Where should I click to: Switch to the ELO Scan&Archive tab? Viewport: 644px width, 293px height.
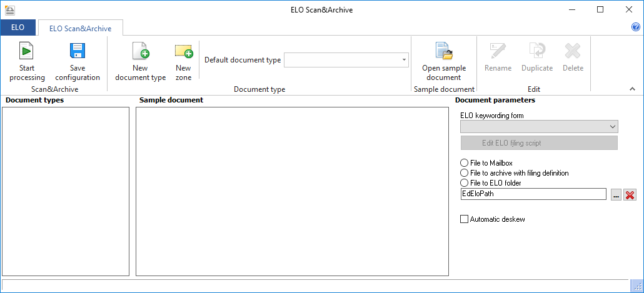coord(81,29)
